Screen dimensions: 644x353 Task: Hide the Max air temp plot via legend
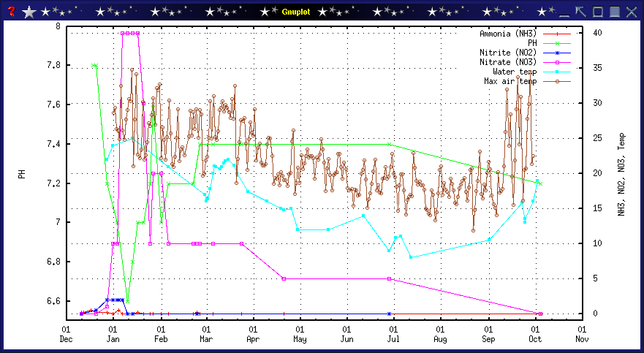coord(509,81)
